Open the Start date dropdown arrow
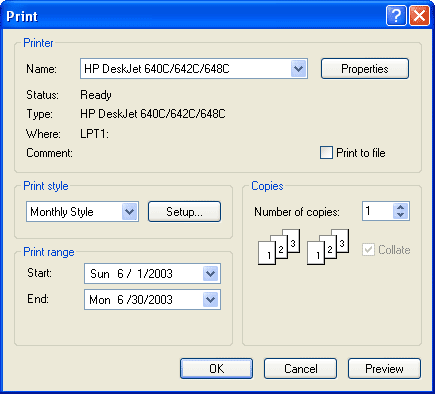435x394 pixels. pos(210,274)
